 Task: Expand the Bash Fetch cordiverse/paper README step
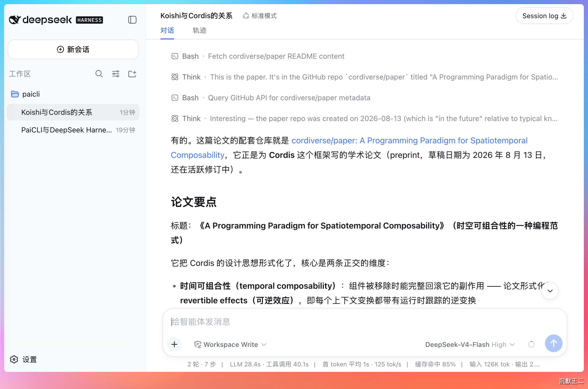pos(258,56)
